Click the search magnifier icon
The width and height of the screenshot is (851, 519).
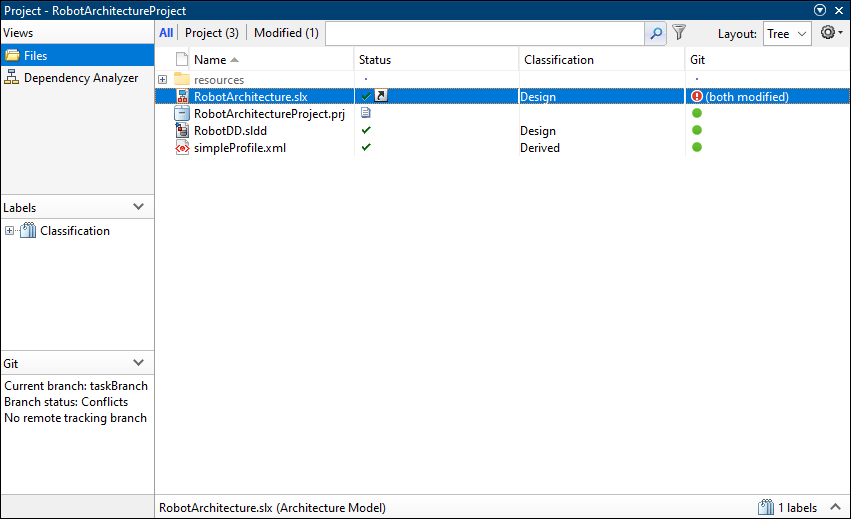coord(656,33)
